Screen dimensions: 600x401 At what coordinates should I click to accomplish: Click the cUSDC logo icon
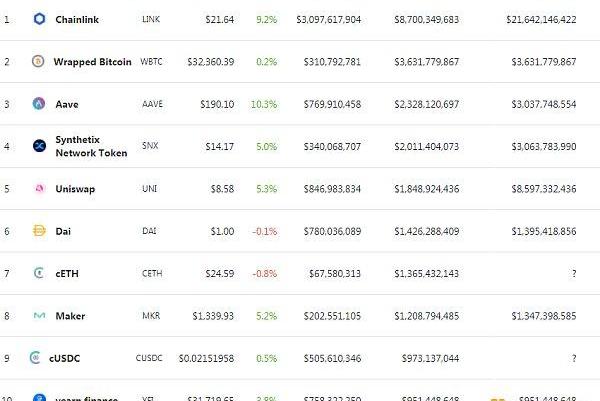(35, 357)
